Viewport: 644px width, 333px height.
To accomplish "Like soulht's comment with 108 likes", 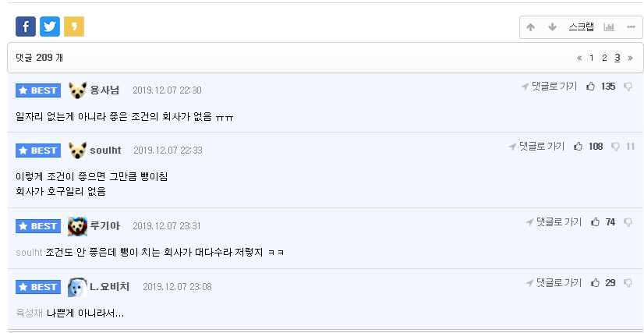I will 579,146.
